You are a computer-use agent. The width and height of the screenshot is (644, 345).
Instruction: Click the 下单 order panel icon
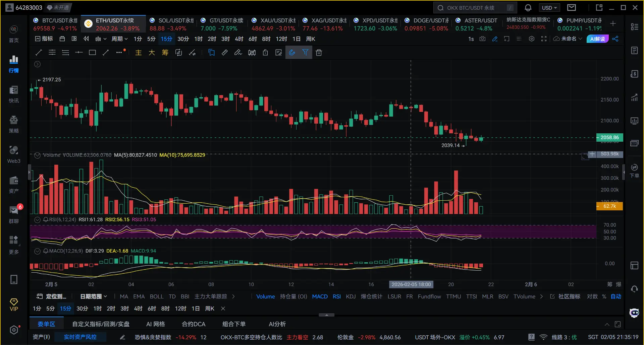(x=634, y=171)
